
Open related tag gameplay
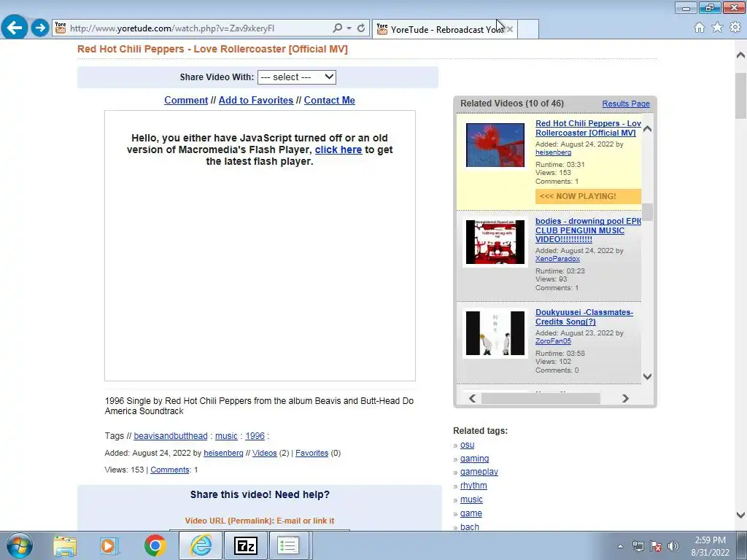pos(479,472)
